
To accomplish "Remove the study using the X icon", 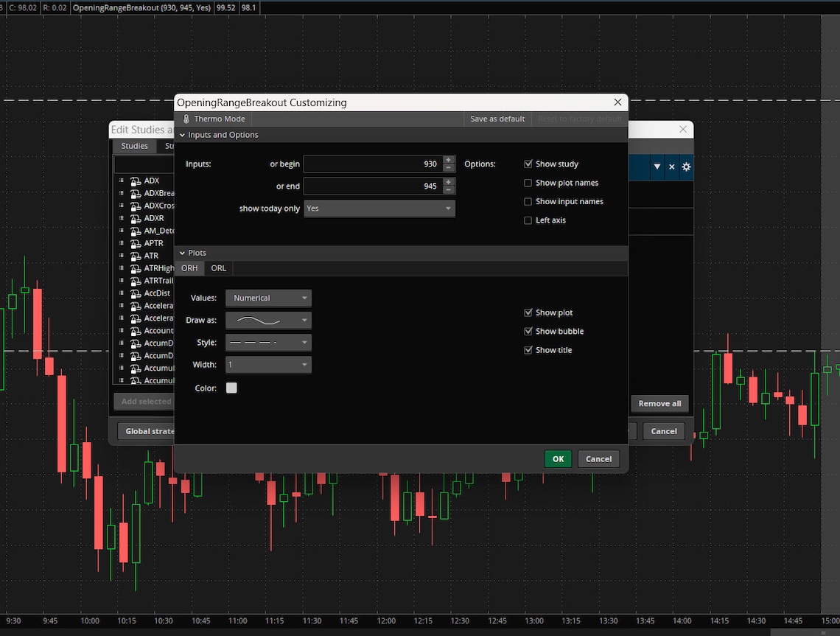I will [671, 167].
